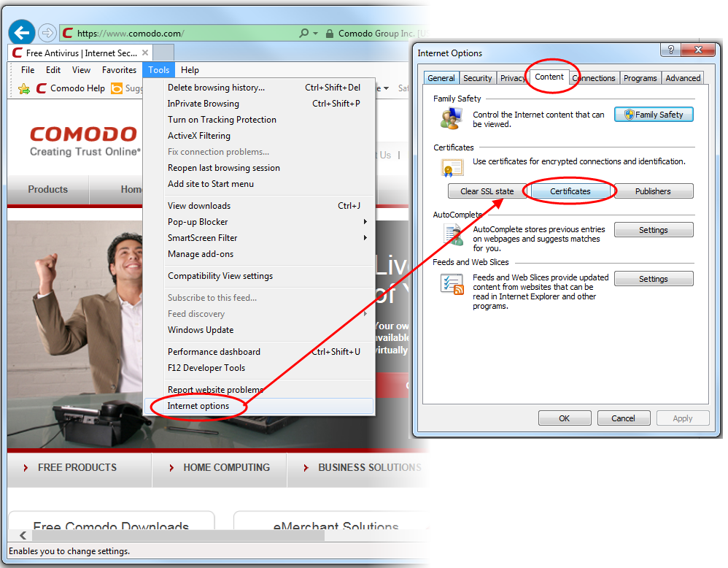Click Clear SSL state button
The width and height of the screenshot is (728, 568).
pyautogui.click(x=487, y=191)
